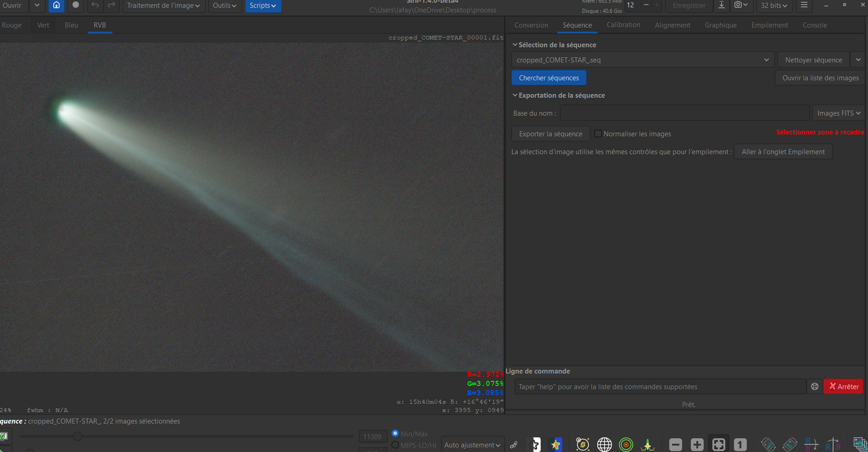Open the Auto ajustement display dropdown
This screenshot has width=868, height=452.
tap(472, 445)
